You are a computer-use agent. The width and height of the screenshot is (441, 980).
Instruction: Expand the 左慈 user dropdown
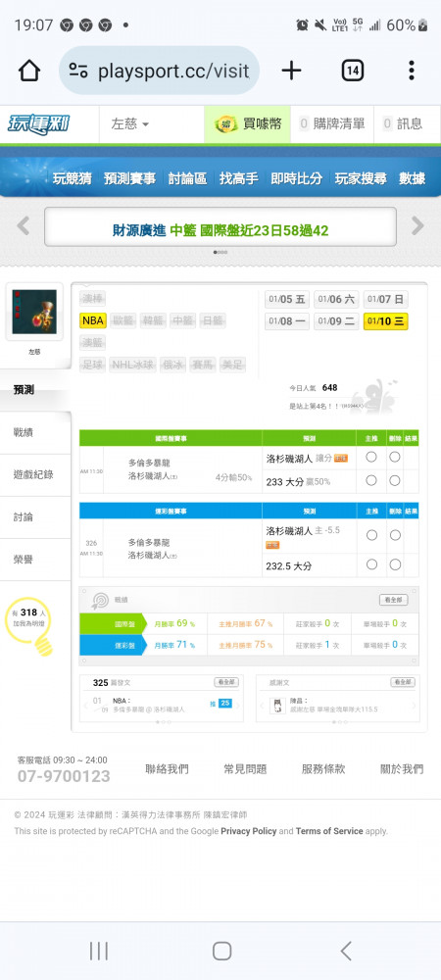click(x=130, y=123)
